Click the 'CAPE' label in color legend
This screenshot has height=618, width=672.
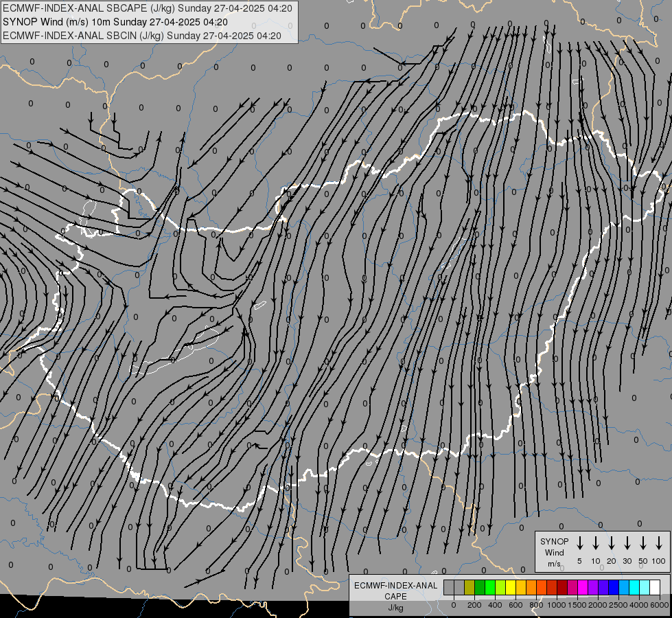coord(395,597)
